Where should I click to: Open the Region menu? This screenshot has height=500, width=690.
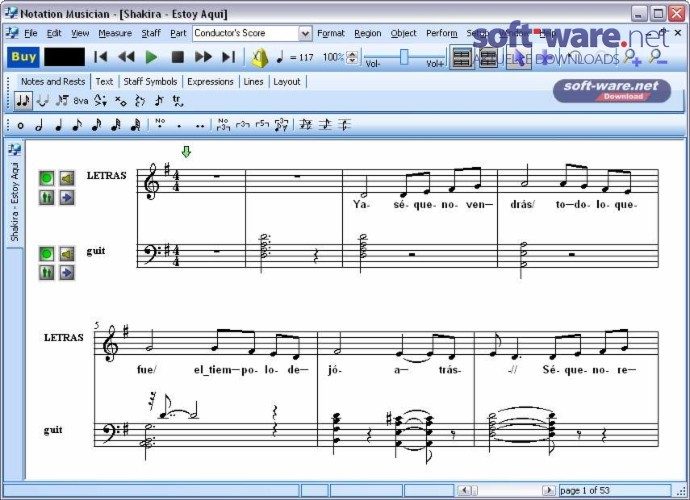click(x=367, y=33)
